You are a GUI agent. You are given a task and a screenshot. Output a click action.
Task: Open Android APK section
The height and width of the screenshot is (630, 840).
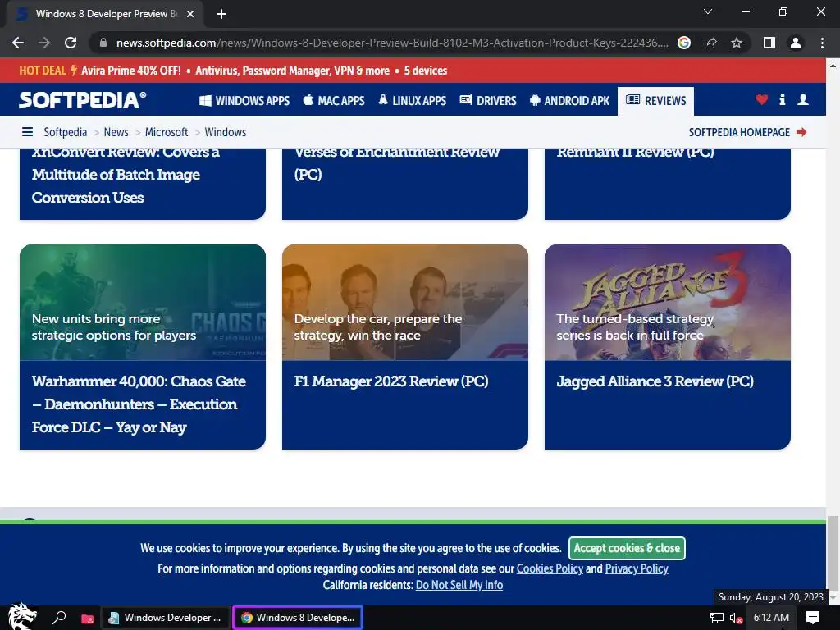(569, 101)
